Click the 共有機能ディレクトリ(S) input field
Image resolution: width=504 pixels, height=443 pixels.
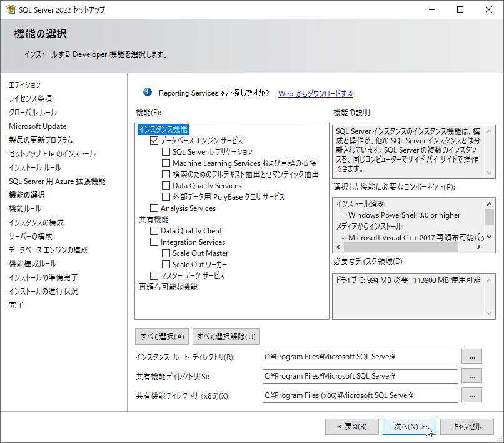click(360, 376)
